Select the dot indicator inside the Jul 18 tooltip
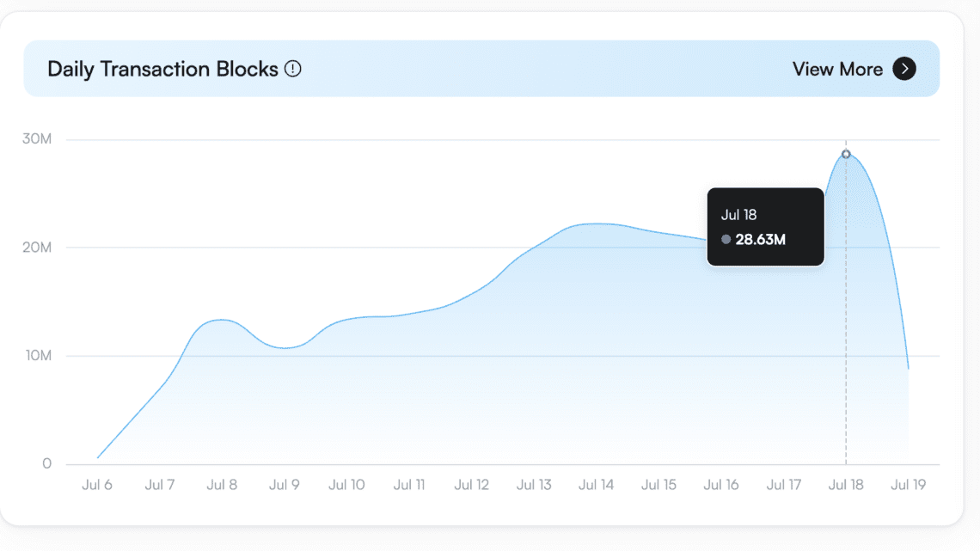The image size is (980, 551). (726, 240)
